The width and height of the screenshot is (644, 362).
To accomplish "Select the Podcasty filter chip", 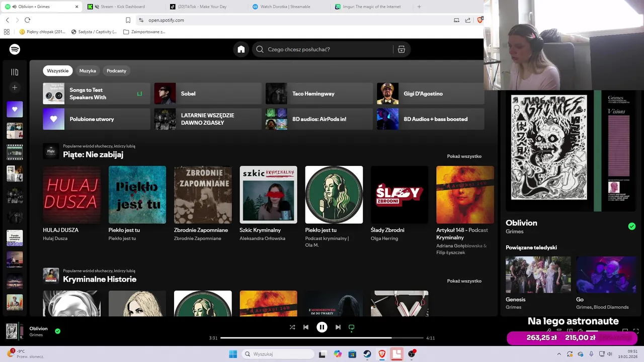I will tap(116, 71).
